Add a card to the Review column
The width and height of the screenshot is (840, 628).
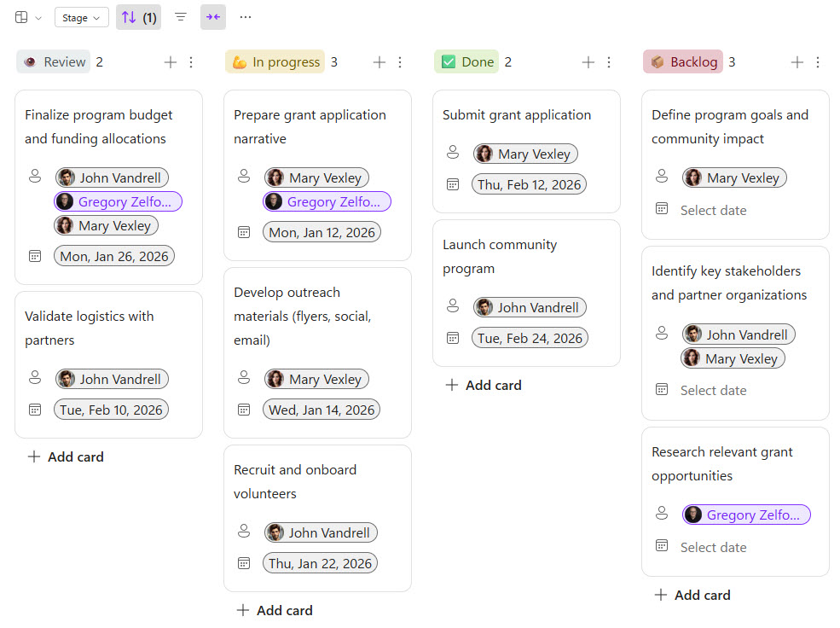(64, 456)
